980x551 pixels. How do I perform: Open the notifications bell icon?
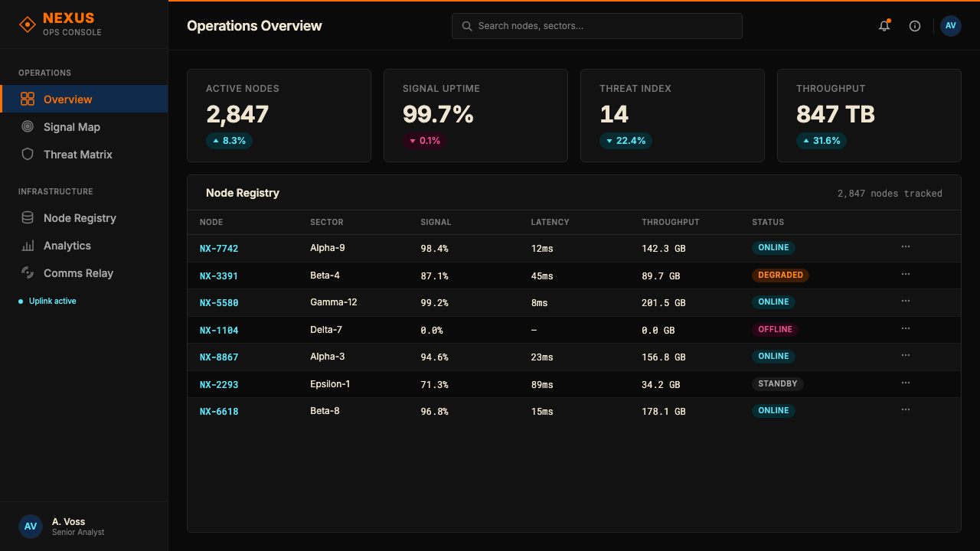click(884, 25)
